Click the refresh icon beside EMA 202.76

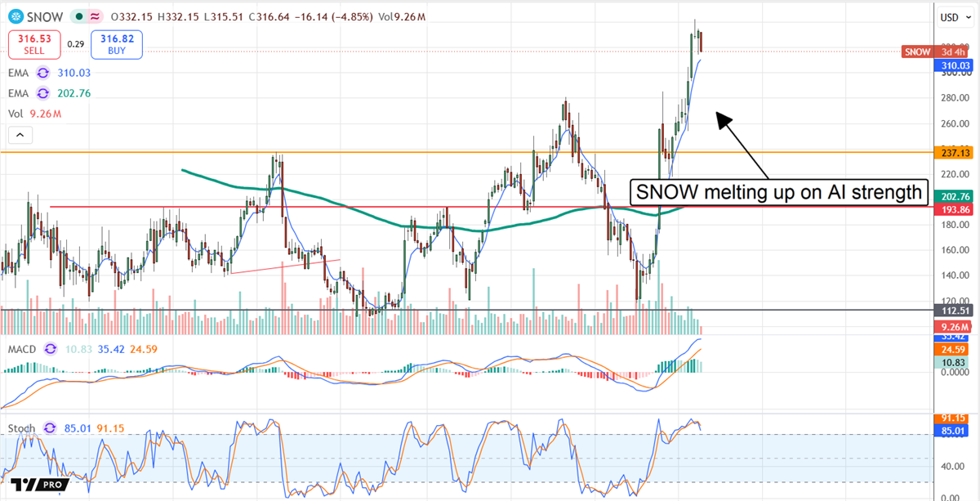[x=42, y=93]
